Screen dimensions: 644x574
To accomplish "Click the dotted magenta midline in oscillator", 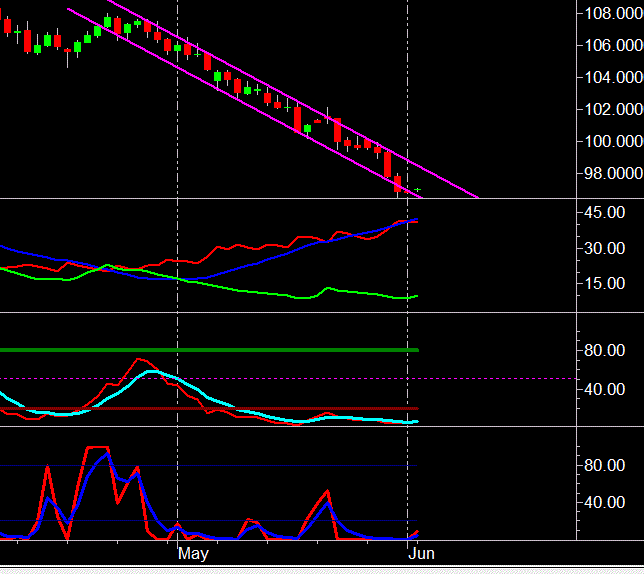I will 288,379.
